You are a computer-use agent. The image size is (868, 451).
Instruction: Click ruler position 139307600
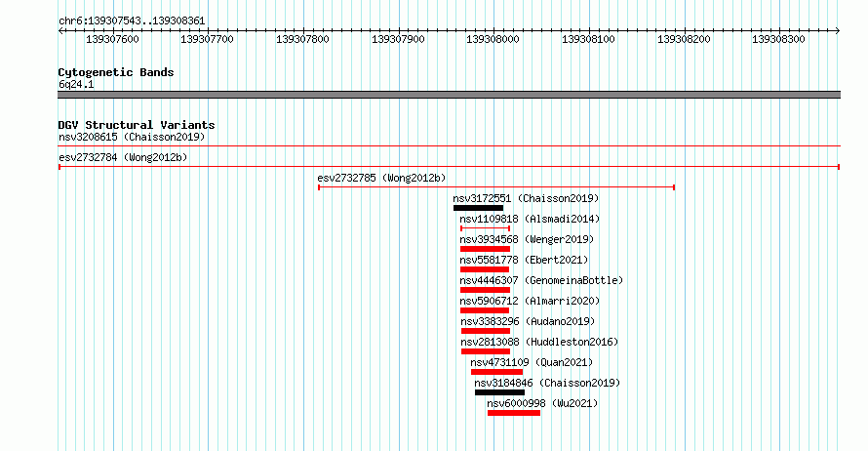click(112, 39)
